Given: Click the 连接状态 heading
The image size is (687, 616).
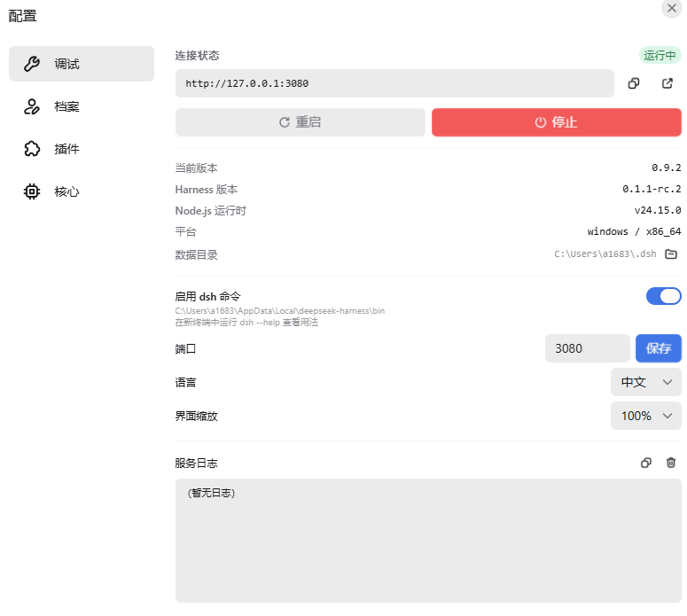Looking at the screenshot, I should pos(197,56).
